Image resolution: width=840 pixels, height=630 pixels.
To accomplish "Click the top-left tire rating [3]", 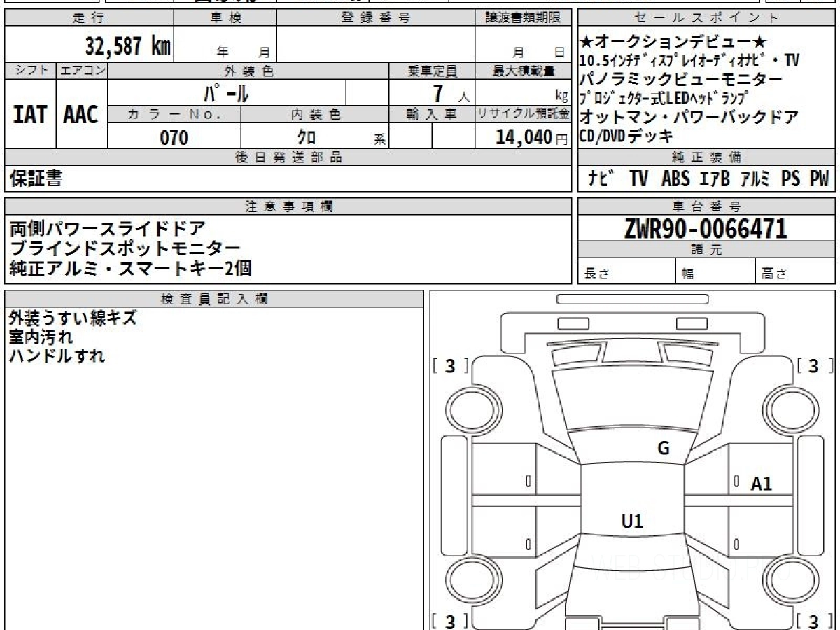I will click(450, 365).
